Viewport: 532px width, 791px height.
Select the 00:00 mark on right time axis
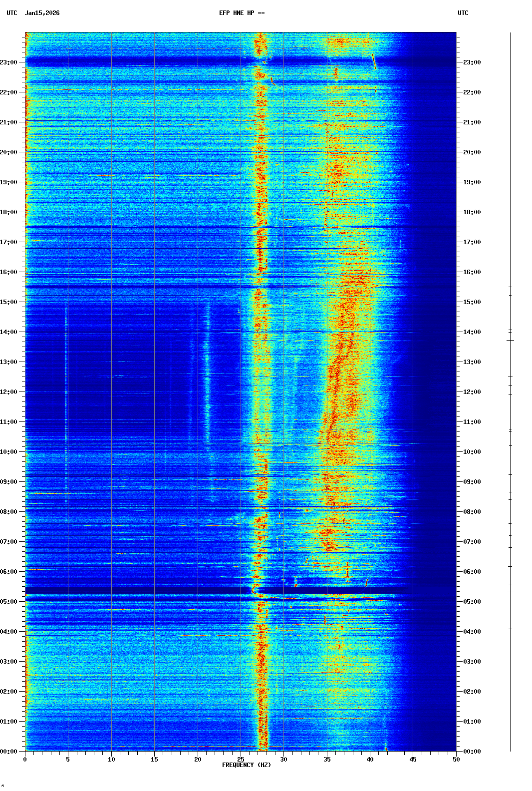(472, 752)
